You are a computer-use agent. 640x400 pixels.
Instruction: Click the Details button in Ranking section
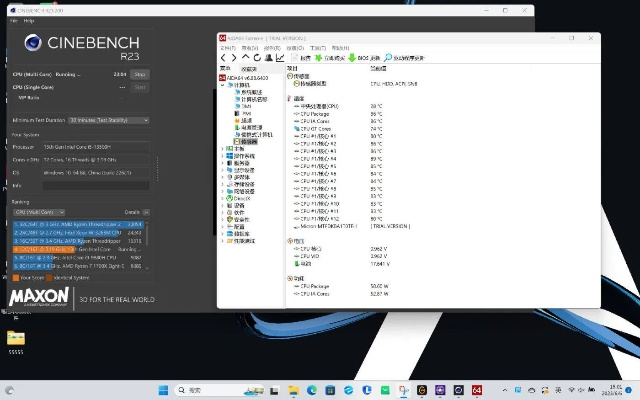click(x=133, y=212)
